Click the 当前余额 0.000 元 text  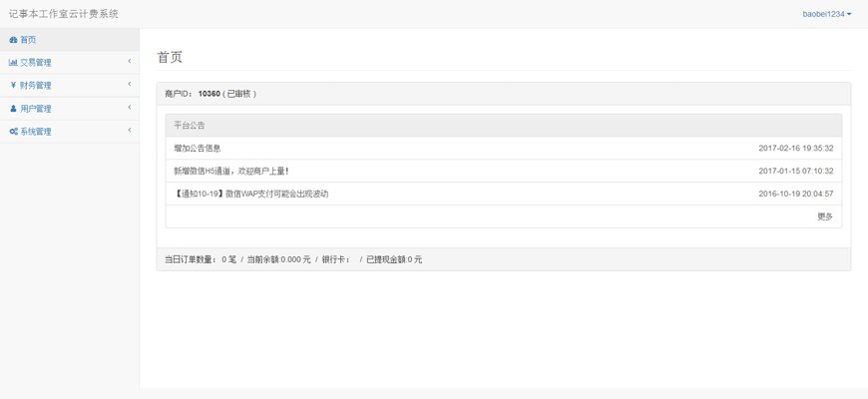(279, 259)
